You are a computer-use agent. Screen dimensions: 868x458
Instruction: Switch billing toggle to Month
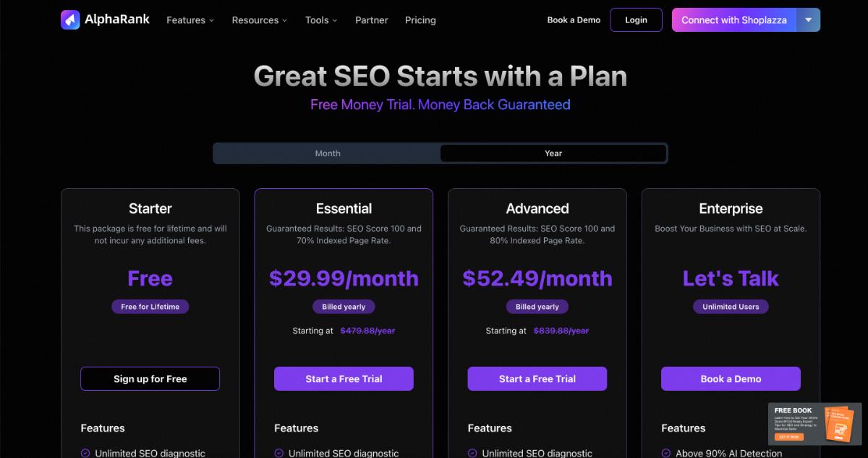327,153
